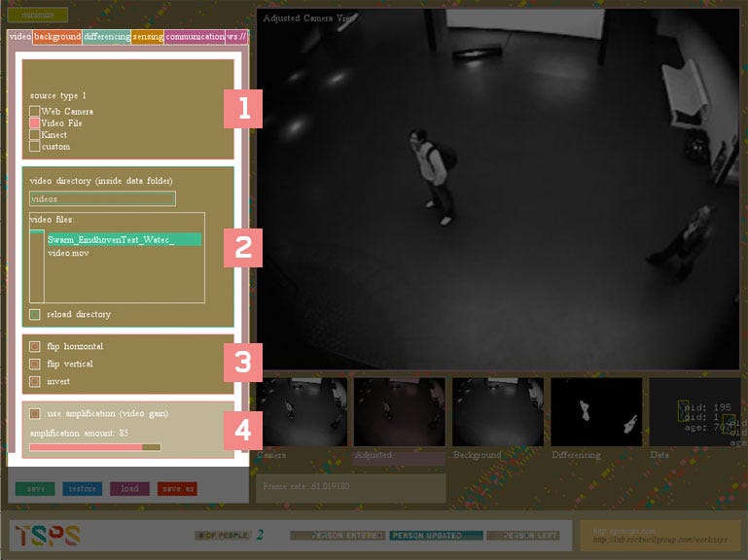Click the video files list scrollbar
Viewport: 748px width, 560px height.
[37, 265]
